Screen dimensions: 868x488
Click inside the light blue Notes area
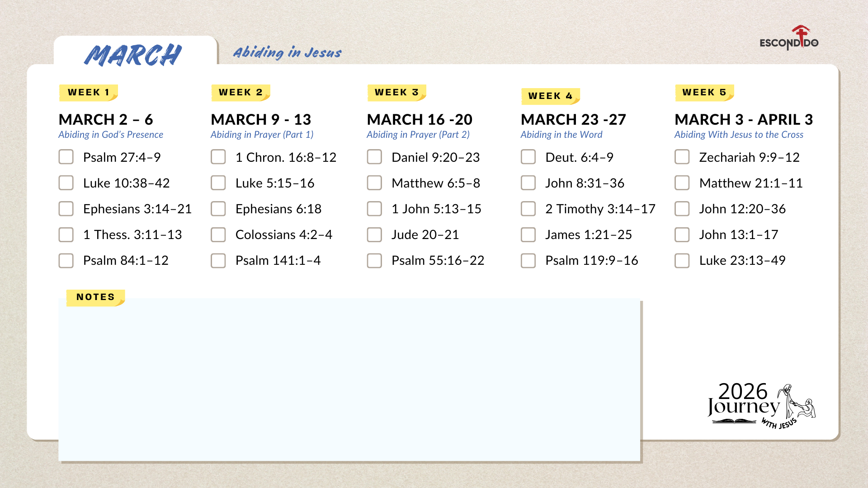(349, 380)
